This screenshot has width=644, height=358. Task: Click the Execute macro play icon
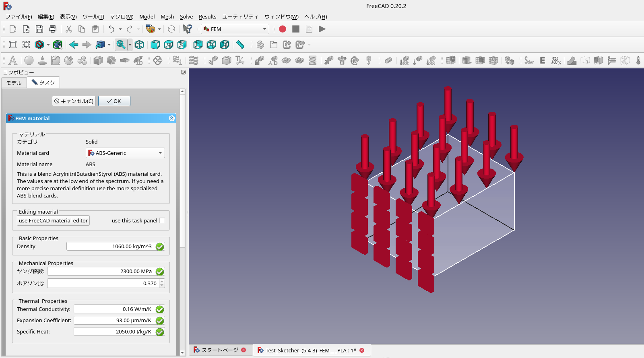coord(322,29)
